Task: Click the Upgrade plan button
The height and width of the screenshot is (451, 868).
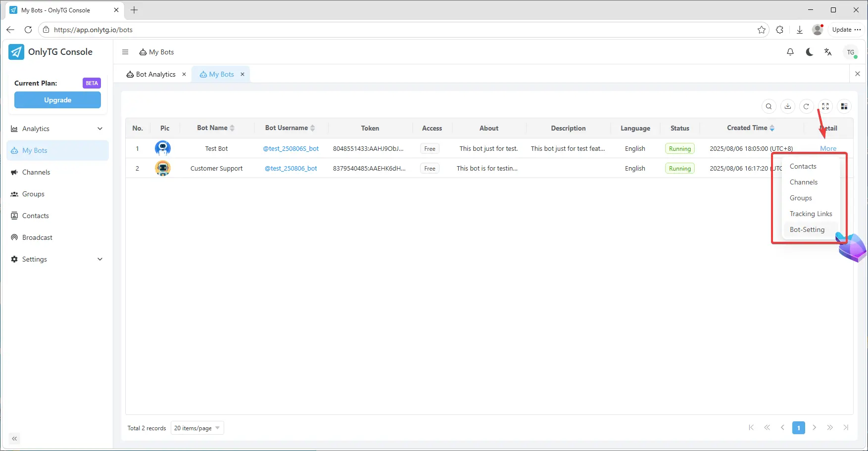Action: tap(57, 100)
